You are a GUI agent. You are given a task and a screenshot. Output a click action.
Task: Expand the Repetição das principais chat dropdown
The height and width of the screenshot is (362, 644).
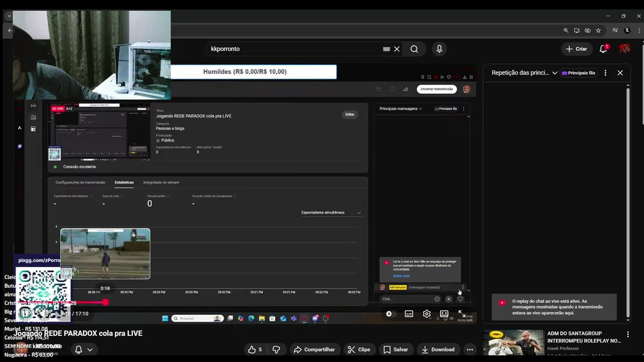(524, 72)
